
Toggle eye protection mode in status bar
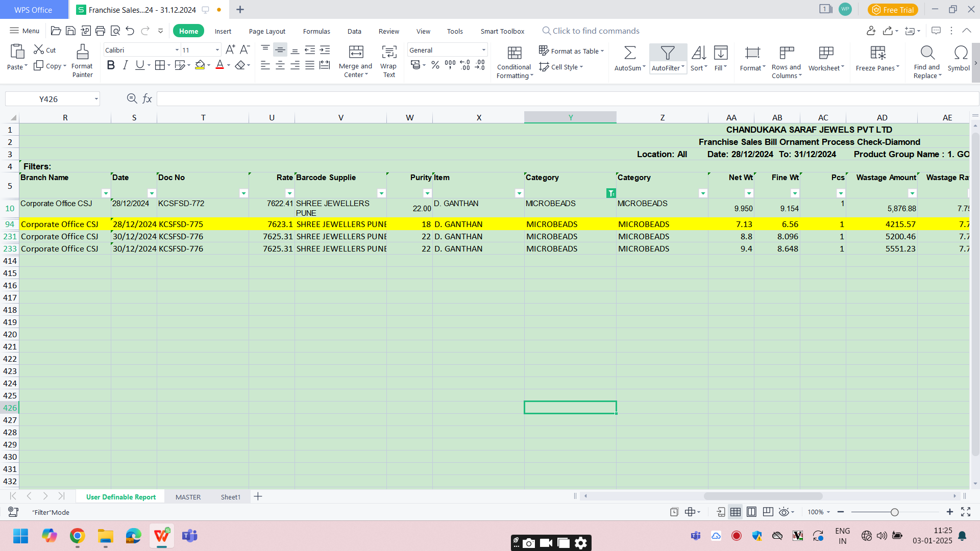coord(785,512)
